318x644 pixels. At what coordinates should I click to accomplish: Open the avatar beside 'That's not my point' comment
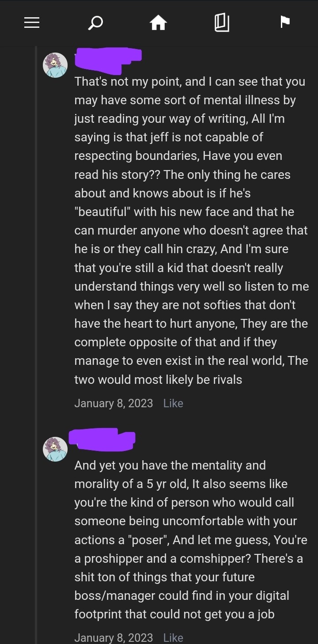click(55, 65)
